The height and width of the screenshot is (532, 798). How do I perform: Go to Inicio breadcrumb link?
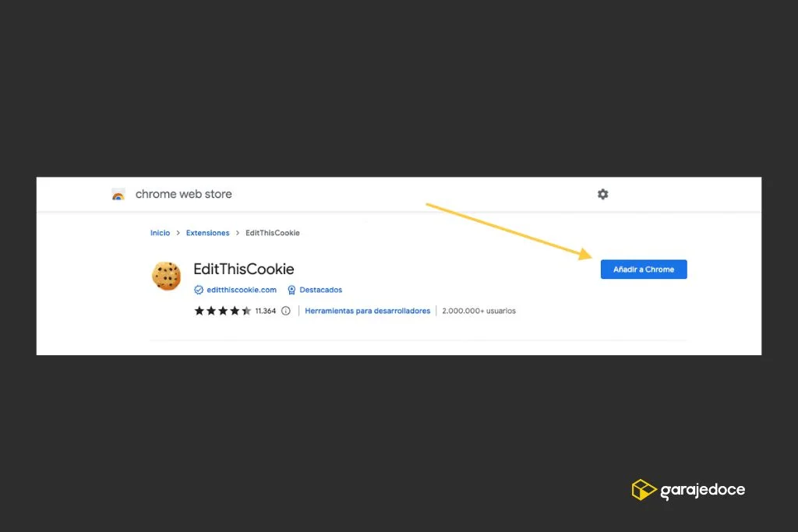160,233
